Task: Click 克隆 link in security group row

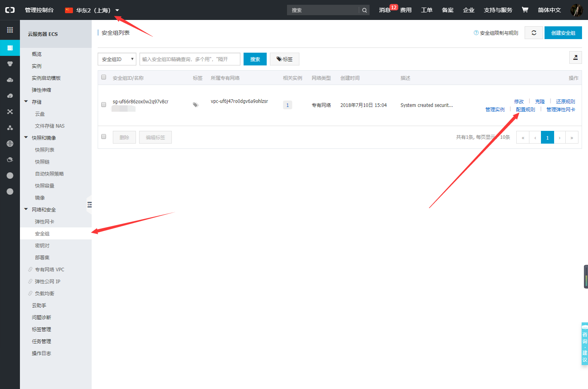Action: (540, 101)
